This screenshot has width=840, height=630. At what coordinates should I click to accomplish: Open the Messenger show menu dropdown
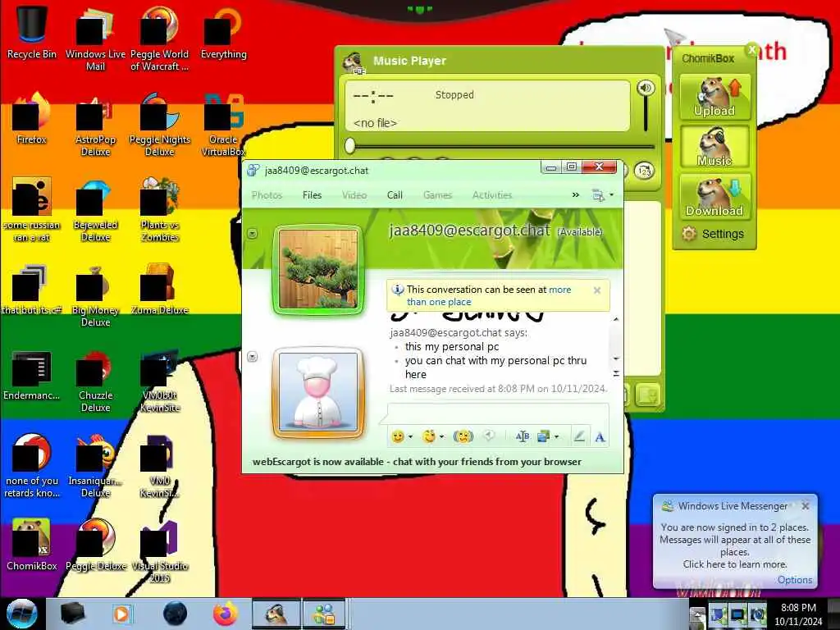(x=602, y=195)
